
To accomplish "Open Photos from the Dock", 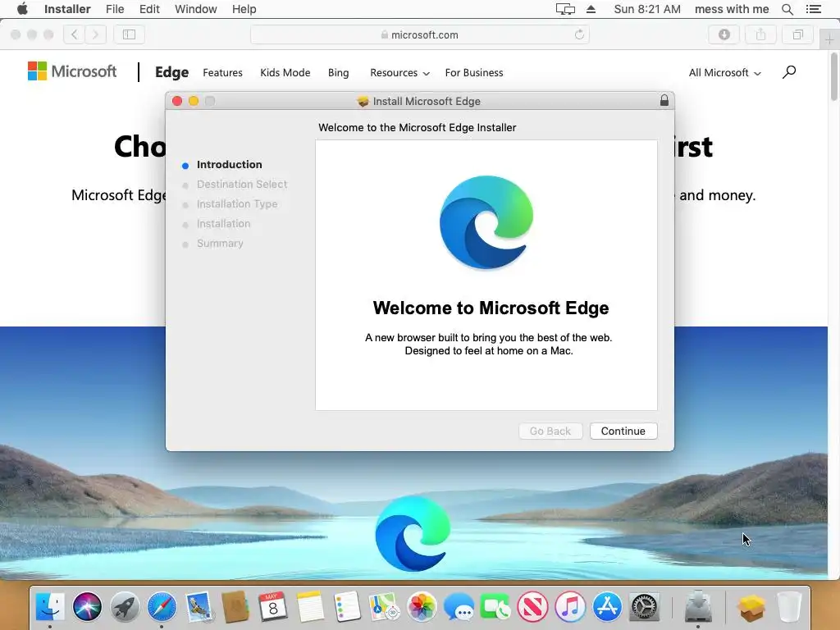I will pos(422,607).
